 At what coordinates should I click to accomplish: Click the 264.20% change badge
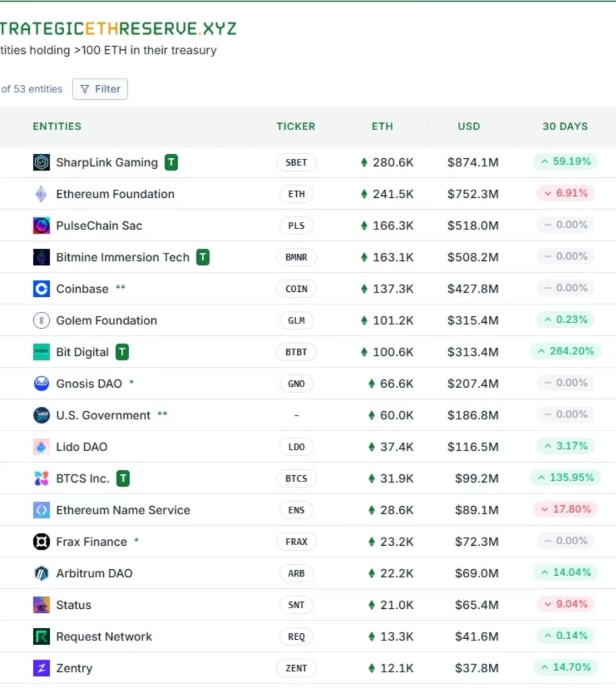566,351
